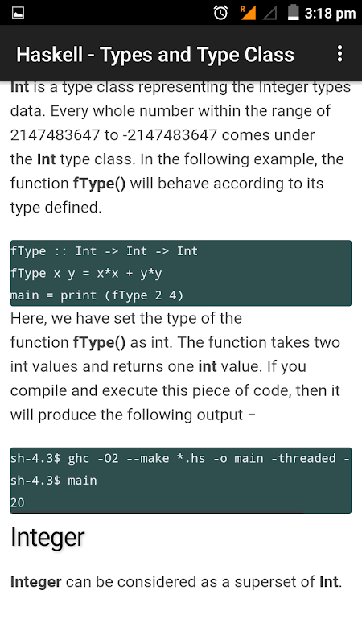362x644 pixels.
Task: Click the main = print code line
Action: click(x=97, y=295)
